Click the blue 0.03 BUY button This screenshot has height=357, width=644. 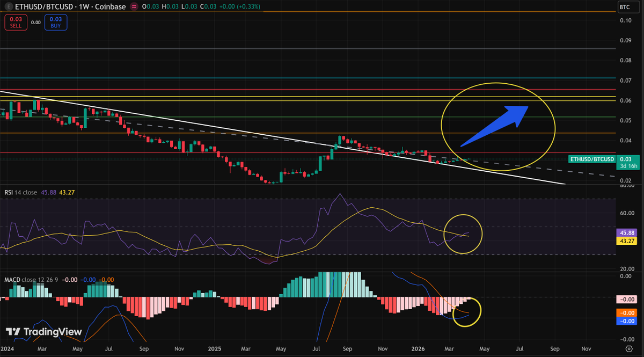tap(55, 23)
